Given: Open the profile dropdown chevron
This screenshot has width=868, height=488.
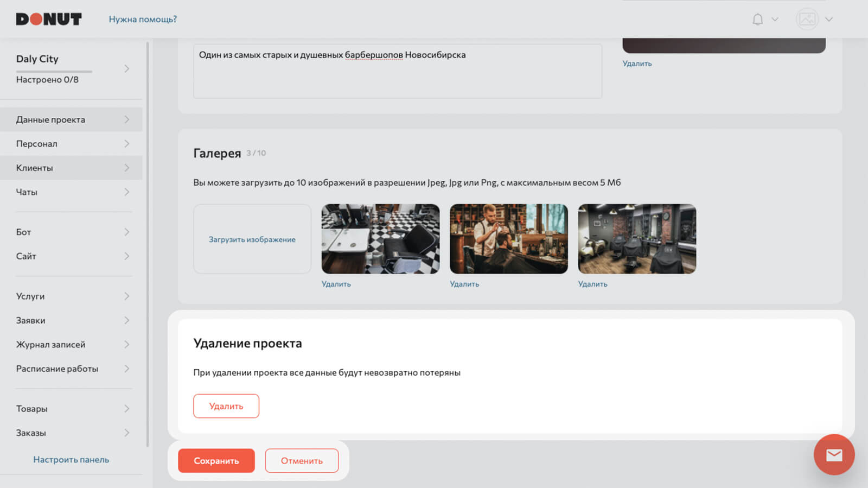Looking at the screenshot, I should [x=828, y=20].
